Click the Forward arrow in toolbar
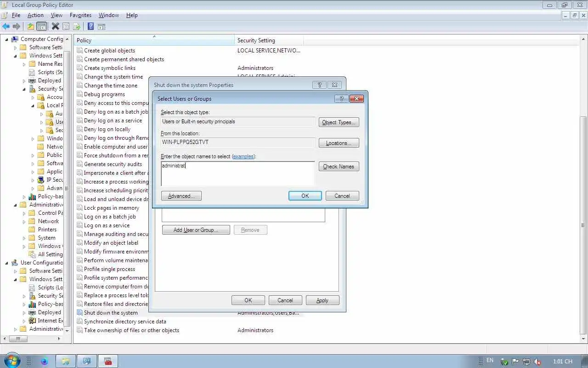 click(x=17, y=27)
